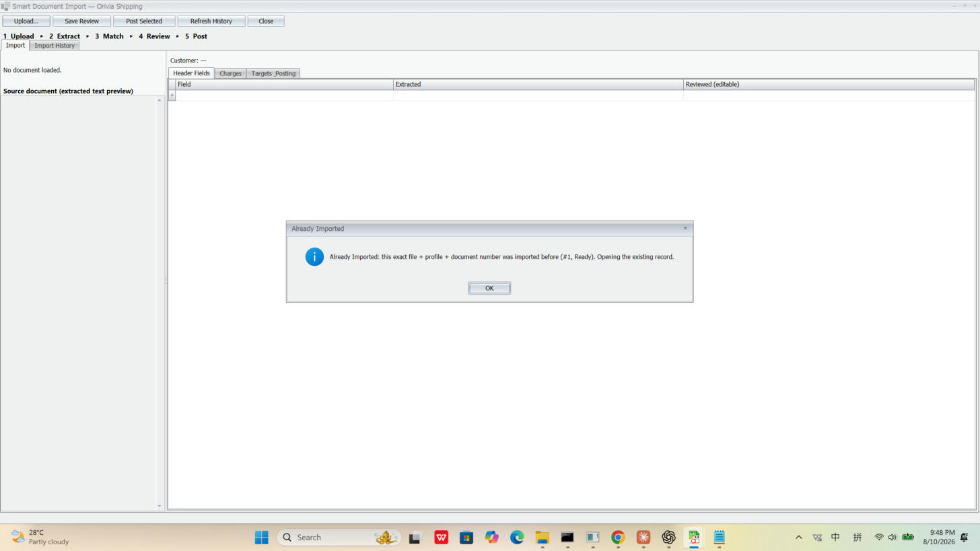
Task: Click the Save Review button
Action: 81,21
